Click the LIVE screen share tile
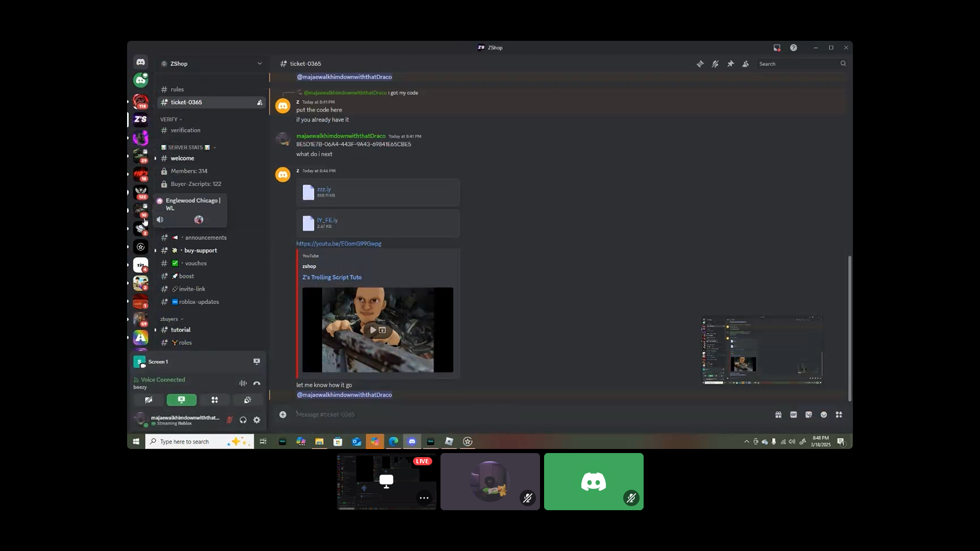980x551 pixels. pos(386,482)
